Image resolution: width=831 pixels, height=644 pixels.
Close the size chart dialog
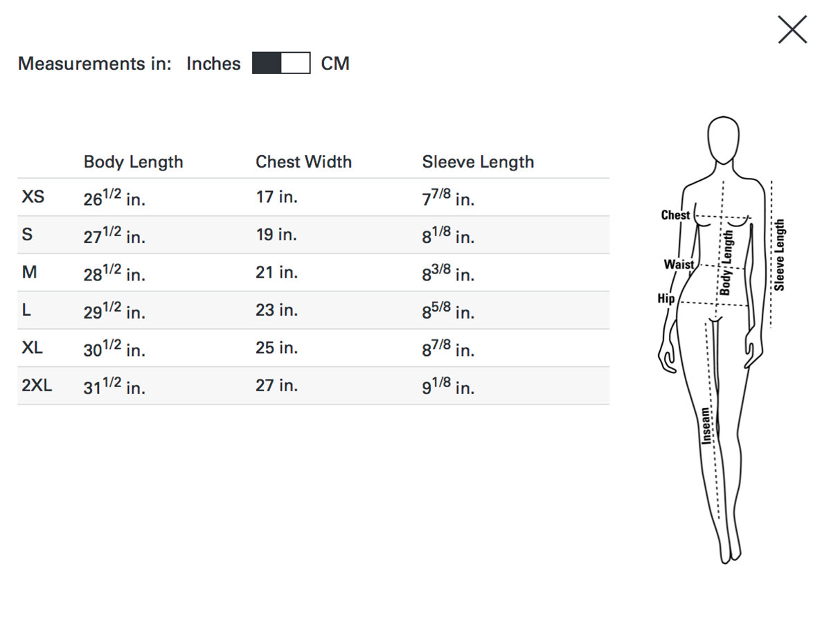[x=792, y=30]
